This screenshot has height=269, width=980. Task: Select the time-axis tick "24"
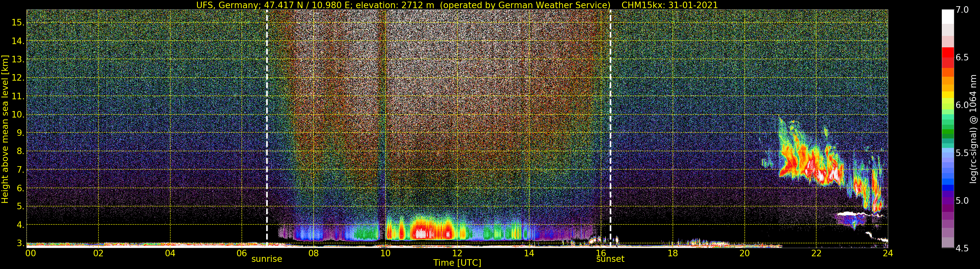tap(888, 253)
